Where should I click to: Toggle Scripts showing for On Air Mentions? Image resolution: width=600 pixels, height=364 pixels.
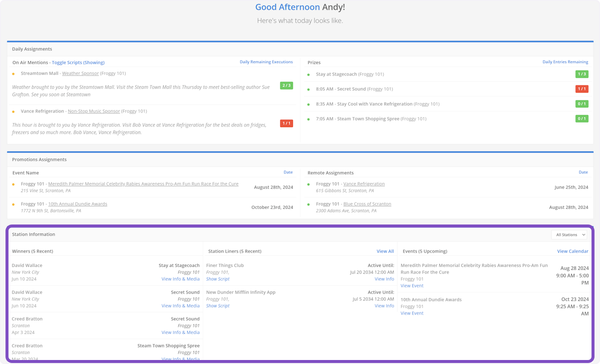click(78, 62)
